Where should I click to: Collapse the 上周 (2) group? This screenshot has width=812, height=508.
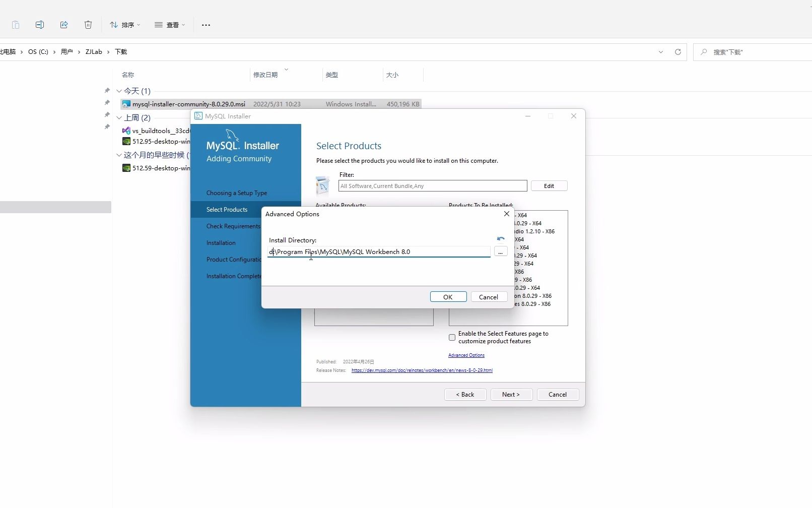pos(119,118)
